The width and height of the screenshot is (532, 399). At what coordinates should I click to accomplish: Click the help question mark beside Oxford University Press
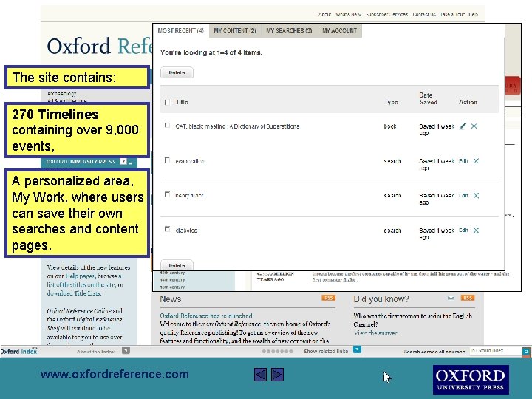pyautogui.click(x=123, y=162)
